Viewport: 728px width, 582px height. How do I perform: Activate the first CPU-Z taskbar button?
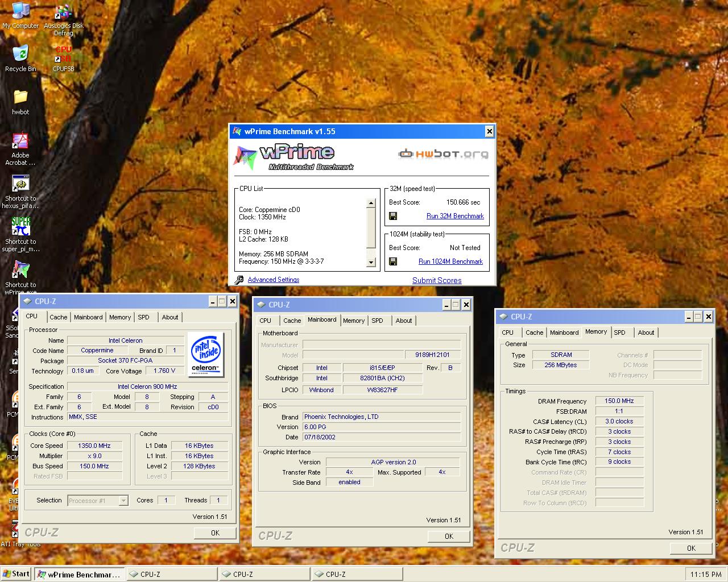coord(172,574)
